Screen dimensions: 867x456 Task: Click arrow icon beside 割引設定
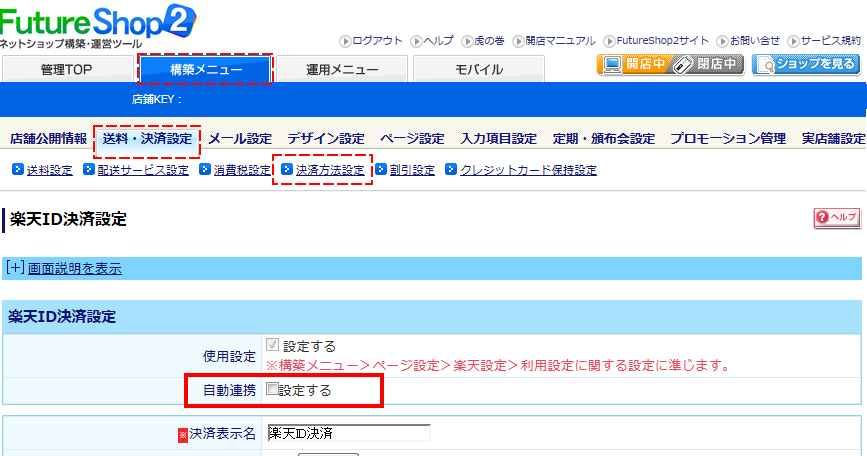pos(381,169)
